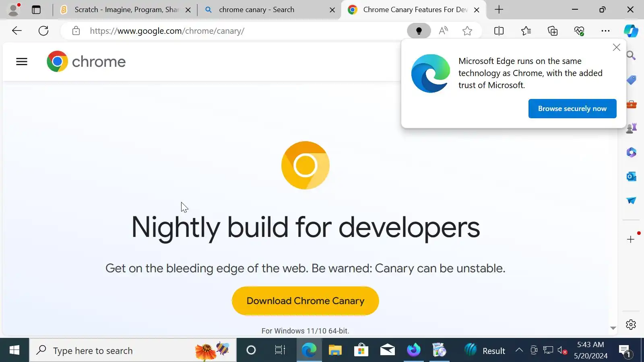Go back to previous page

tap(17, 31)
